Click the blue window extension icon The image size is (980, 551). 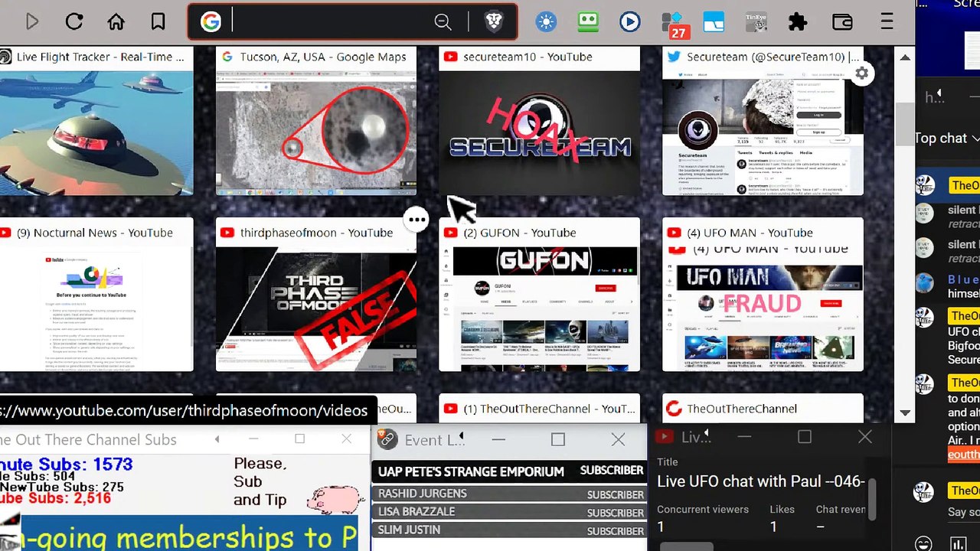[x=714, y=22]
